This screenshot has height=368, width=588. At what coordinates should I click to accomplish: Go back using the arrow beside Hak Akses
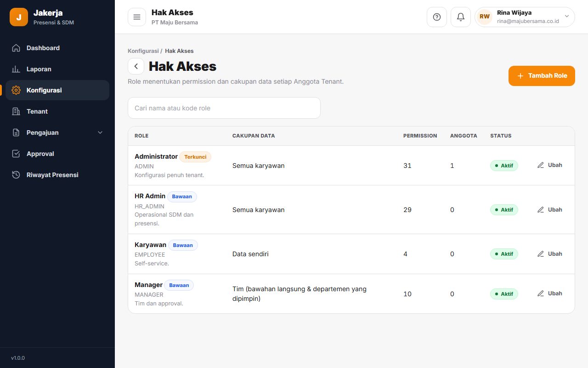(x=136, y=66)
